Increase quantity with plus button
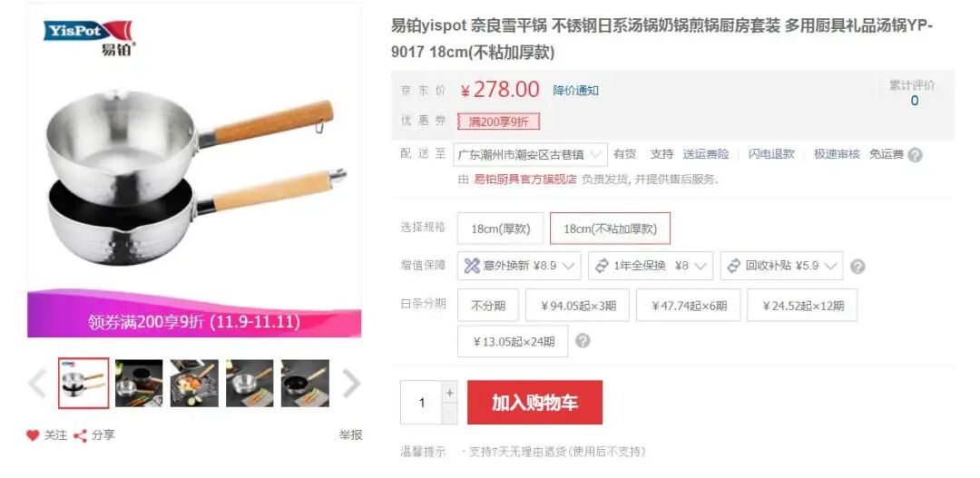This screenshot has width=980, height=478. [449, 393]
